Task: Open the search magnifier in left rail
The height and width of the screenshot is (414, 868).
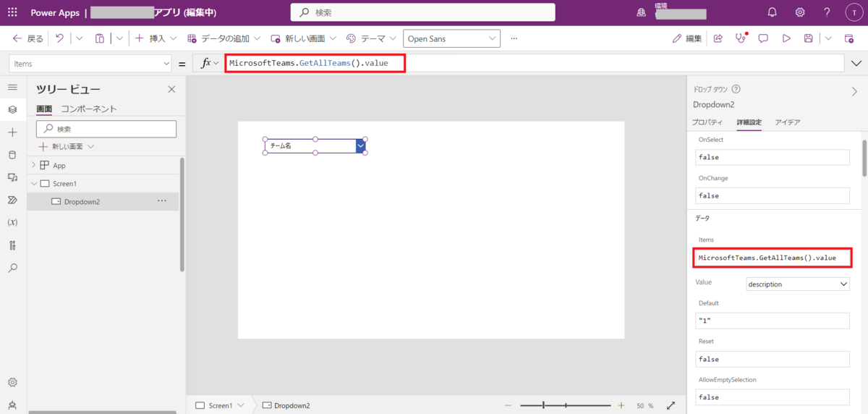Action: pos(12,268)
